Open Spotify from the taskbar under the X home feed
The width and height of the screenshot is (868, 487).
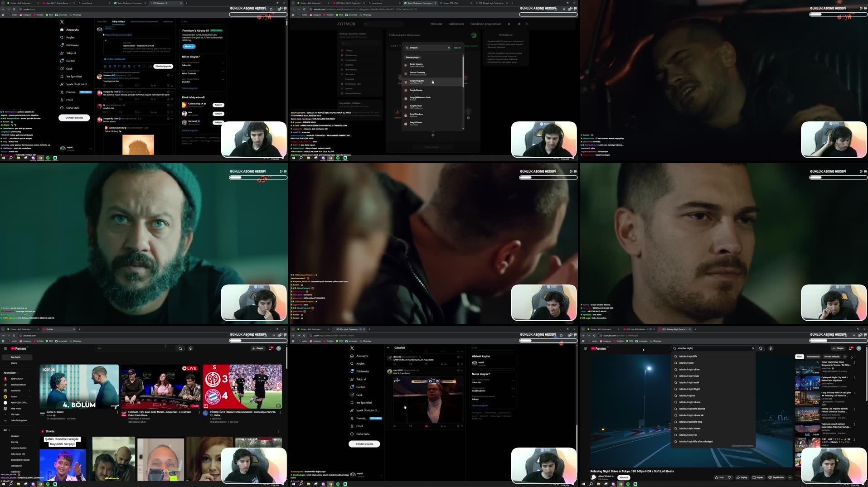pyautogui.click(x=48, y=158)
